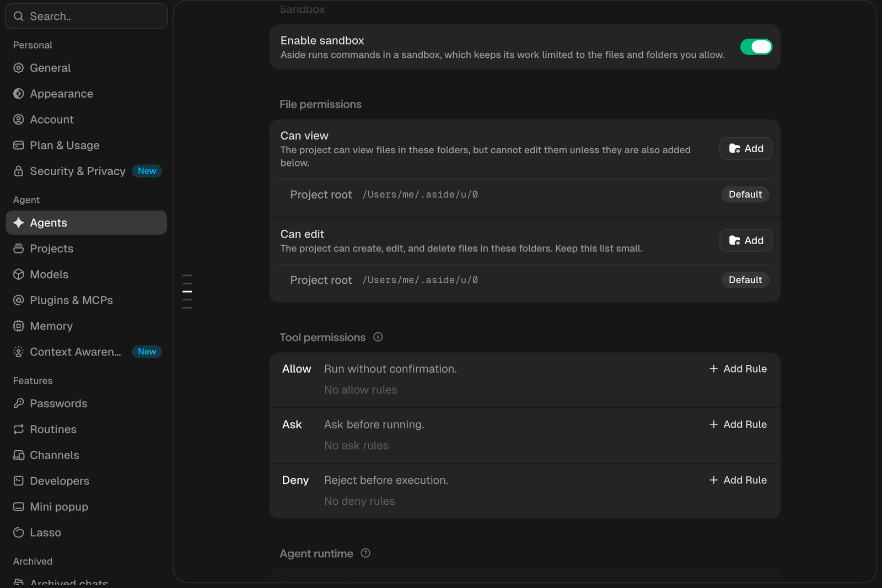Click the Plugins & MCPs icon

click(x=19, y=300)
